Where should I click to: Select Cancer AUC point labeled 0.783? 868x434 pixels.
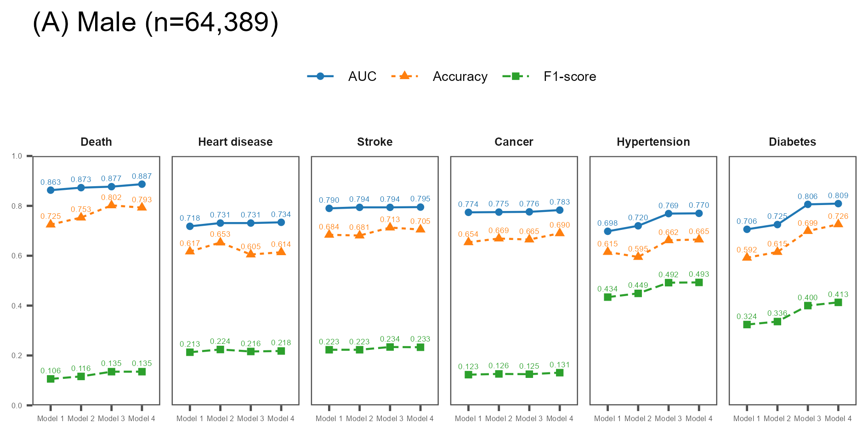tap(560, 210)
